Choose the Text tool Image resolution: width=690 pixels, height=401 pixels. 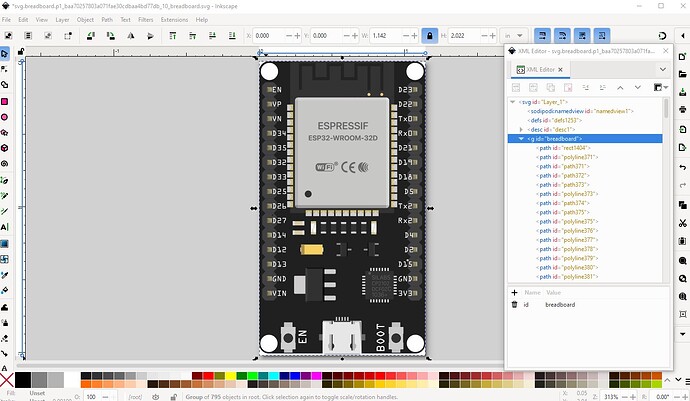click(x=4, y=227)
